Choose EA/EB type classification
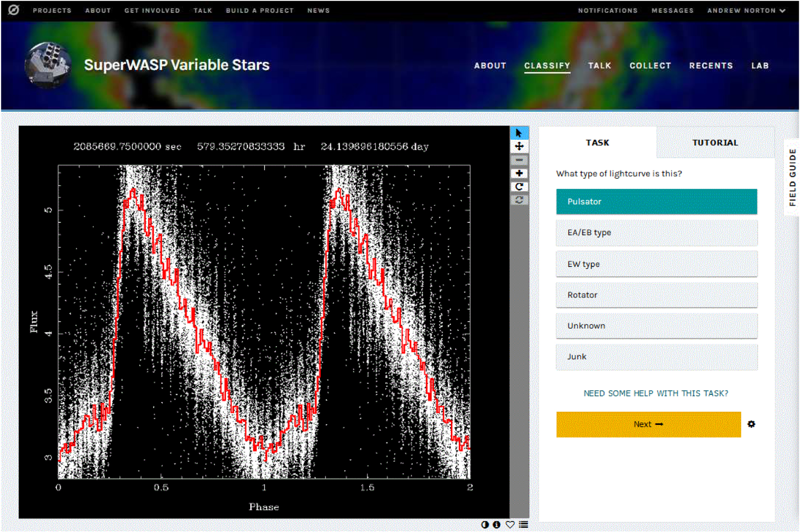The image size is (800, 532). [x=656, y=233]
